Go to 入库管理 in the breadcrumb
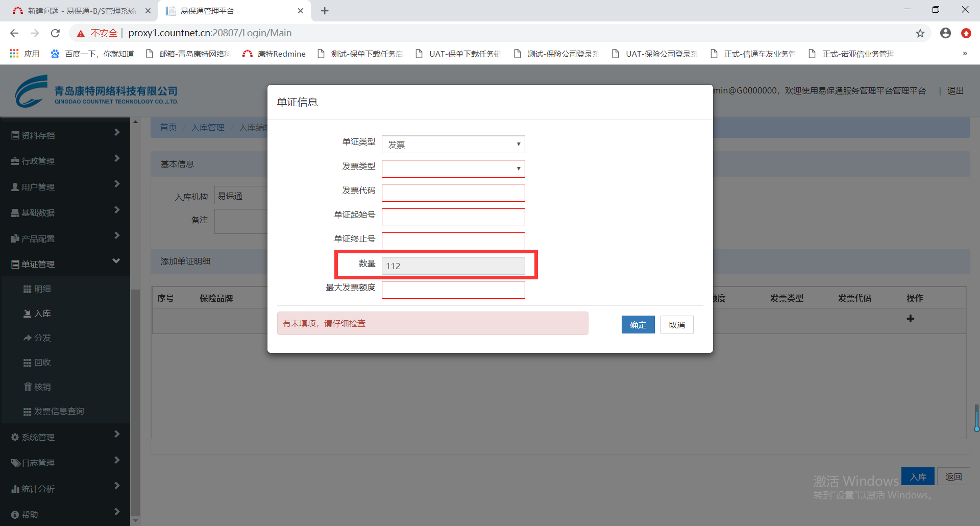 [208, 127]
